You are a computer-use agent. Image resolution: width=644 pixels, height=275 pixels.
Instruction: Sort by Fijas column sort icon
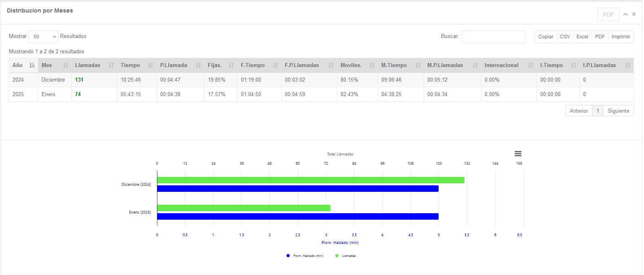click(231, 65)
